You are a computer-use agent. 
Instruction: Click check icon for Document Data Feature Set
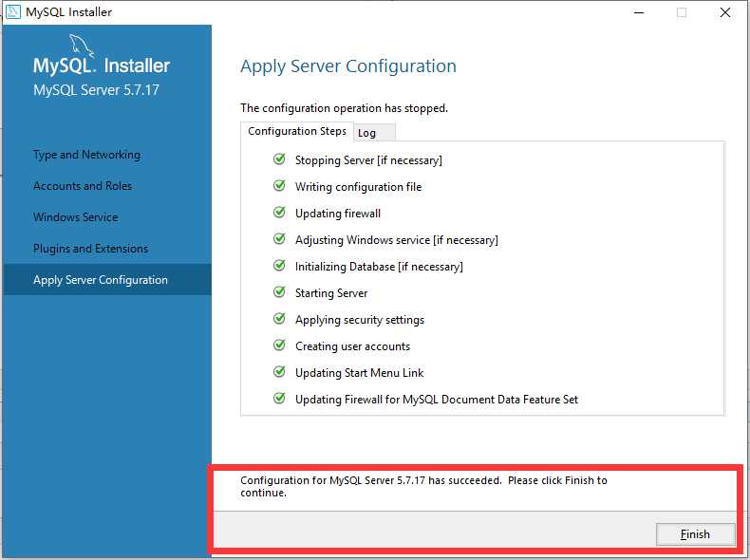(x=279, y=399)
